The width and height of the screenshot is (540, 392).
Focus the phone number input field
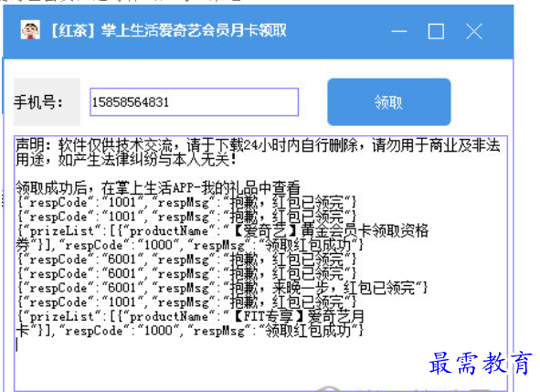[x=194, y=102]
